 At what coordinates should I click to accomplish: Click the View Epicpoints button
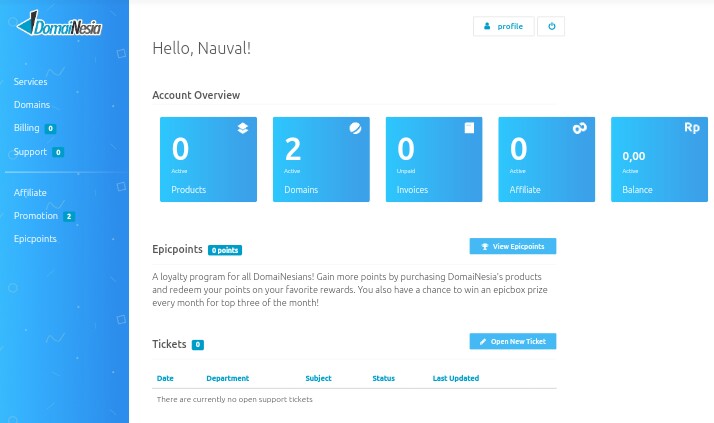[513, 246]
